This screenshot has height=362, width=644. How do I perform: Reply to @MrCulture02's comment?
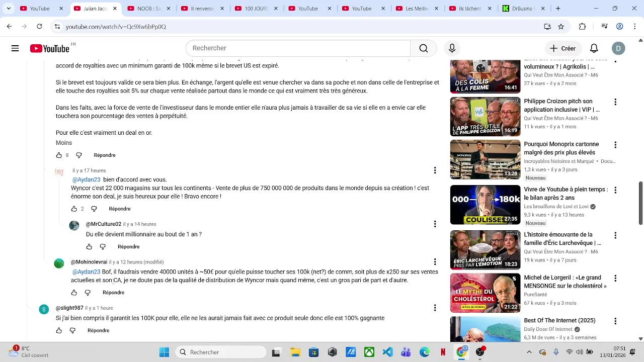128,247
